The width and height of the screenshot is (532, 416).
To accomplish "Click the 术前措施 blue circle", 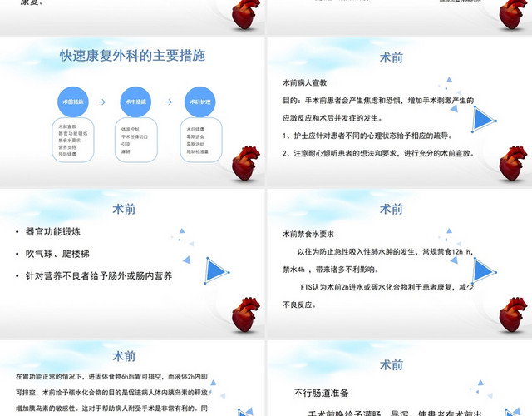I will 73,102.
